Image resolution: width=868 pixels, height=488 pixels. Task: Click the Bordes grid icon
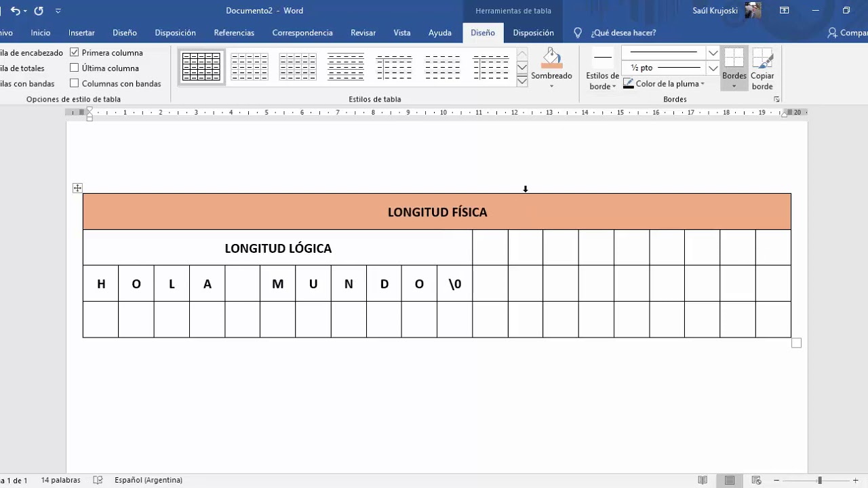(734, 58)
